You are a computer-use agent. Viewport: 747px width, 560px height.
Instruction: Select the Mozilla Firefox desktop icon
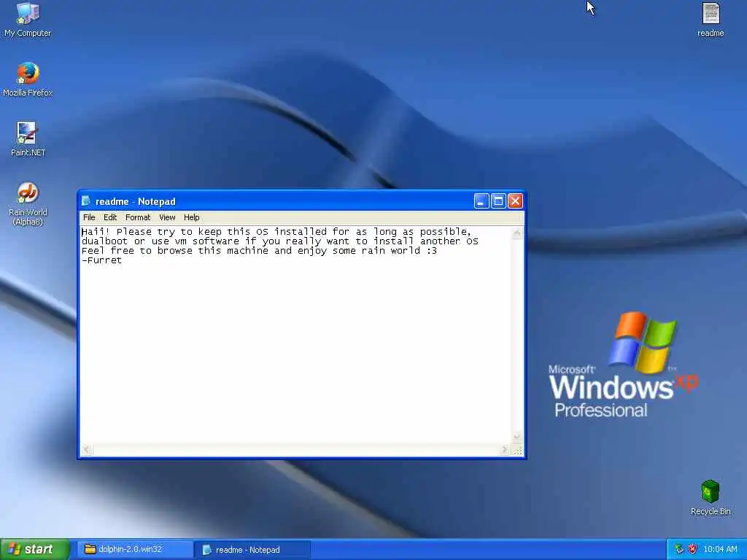tap(28, 79)
